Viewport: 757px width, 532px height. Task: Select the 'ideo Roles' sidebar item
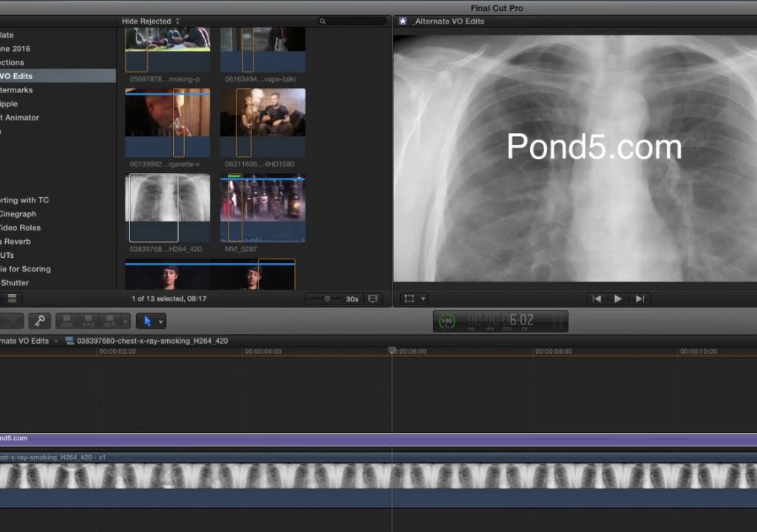[20, 228]
